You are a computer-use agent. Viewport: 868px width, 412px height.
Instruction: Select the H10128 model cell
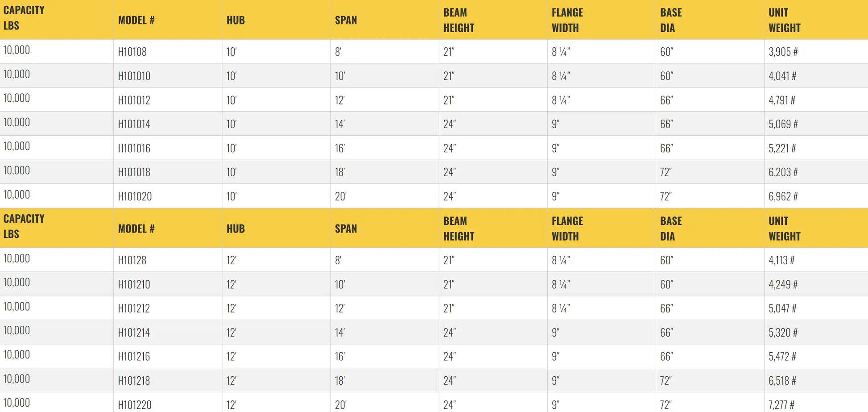(x=132, y=260)
